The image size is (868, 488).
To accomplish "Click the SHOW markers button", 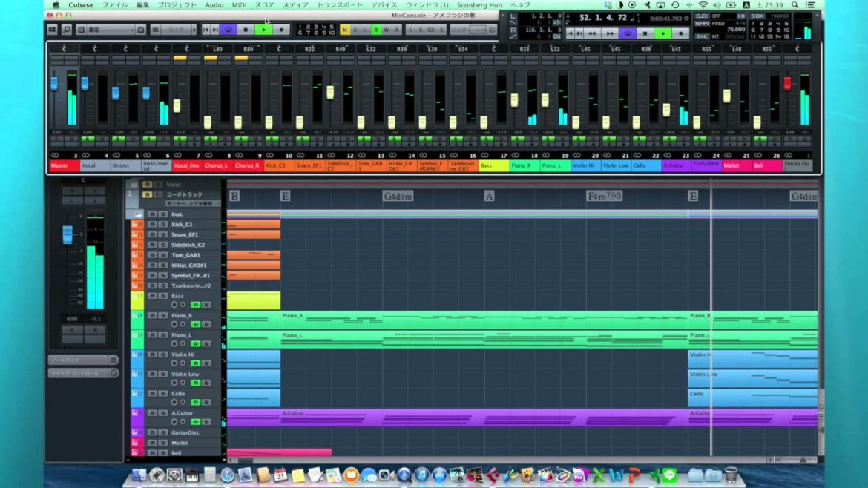I will [757, 16].
